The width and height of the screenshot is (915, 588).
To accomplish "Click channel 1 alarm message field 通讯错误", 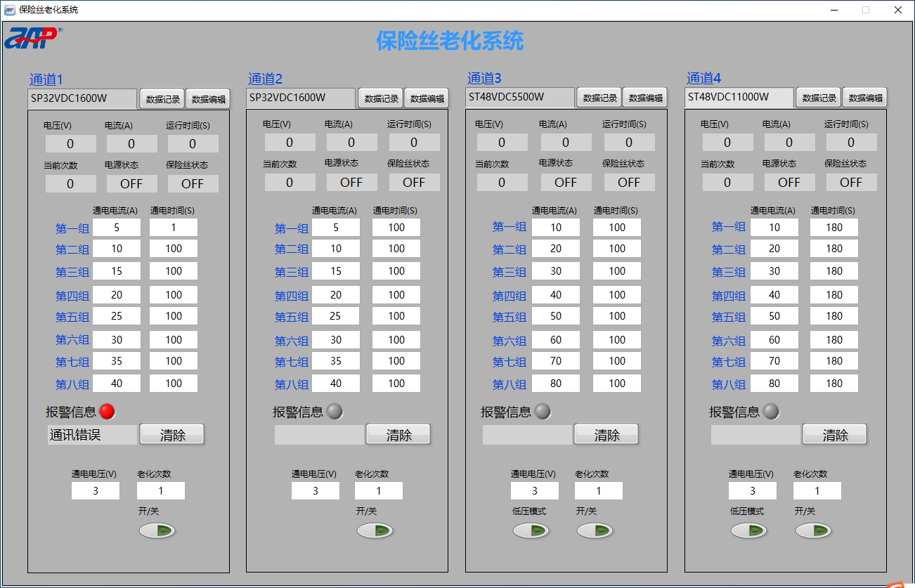I will click(x=92, y=435).
